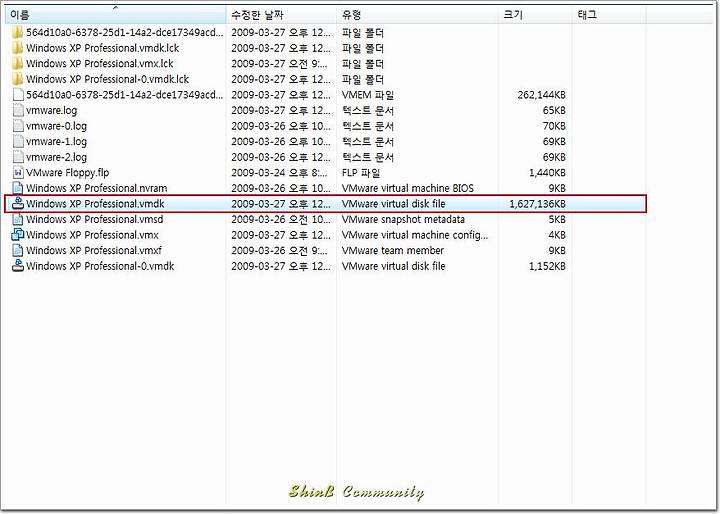Click the type cell VMware virtual machine BIOS
Screen dimensions: 720x514
coord(408,188)
